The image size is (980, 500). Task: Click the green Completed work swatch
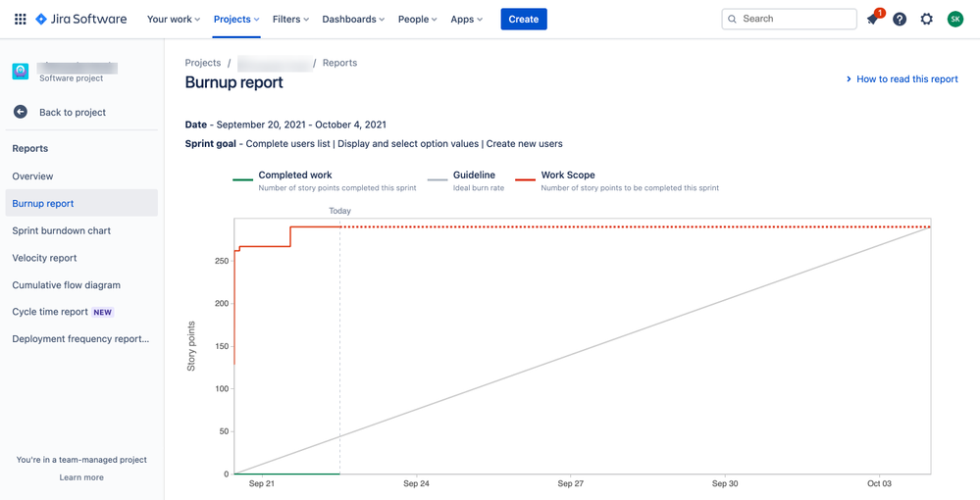click(242, 180)
